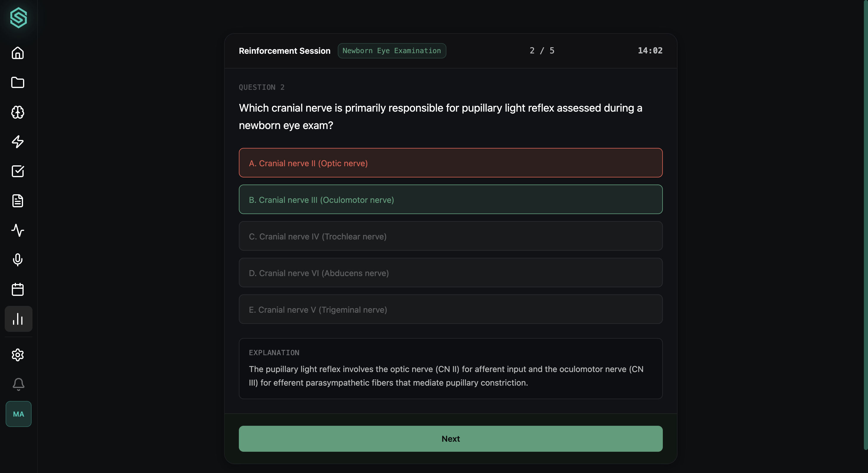868x473 pixels.
Task: Click the MA profile avatar
Action: pyautogui.click(x=18, y=414)
